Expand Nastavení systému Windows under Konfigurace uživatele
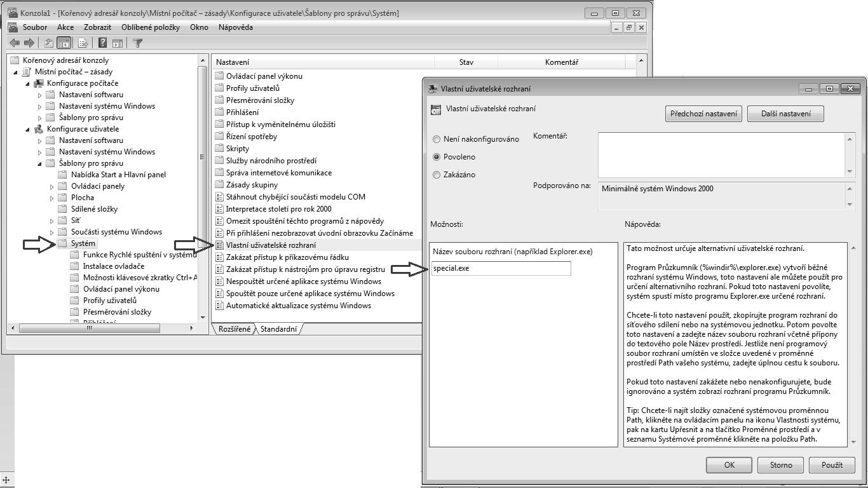This screenshot has height=488, width=868. click(39, 152)
